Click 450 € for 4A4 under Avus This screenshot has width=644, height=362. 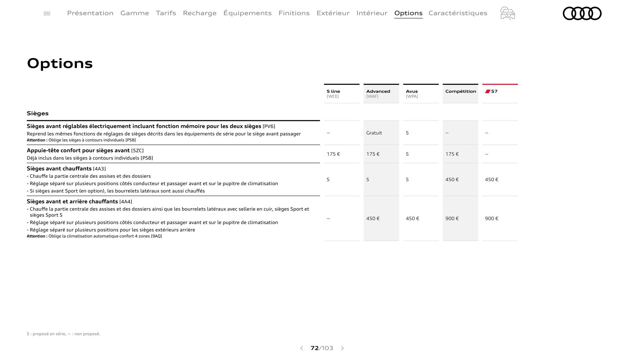tap(412, 218)
